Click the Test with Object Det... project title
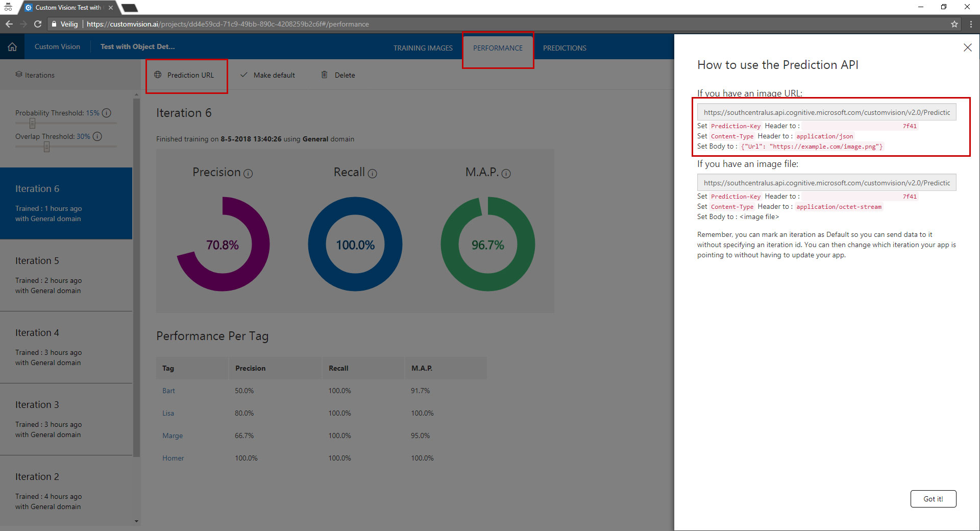Viewport: 980px width, 531px height. click(x=137, y=46)
